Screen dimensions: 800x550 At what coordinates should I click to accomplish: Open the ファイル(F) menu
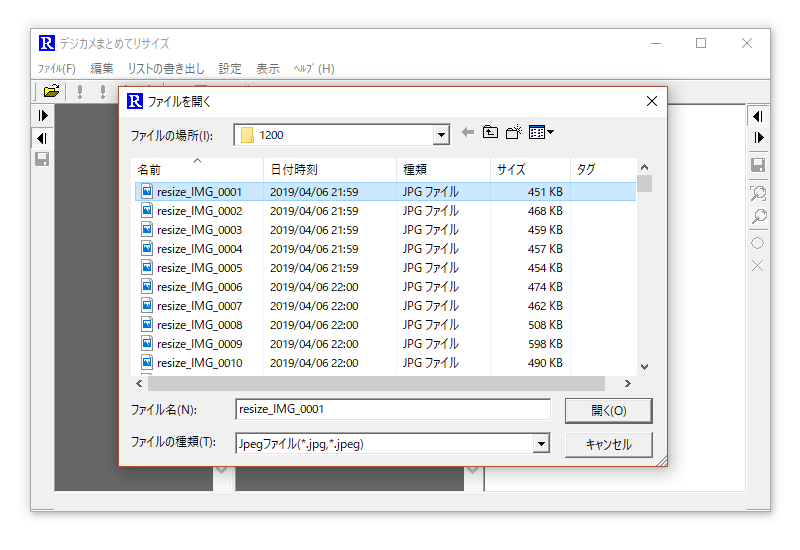57,69
